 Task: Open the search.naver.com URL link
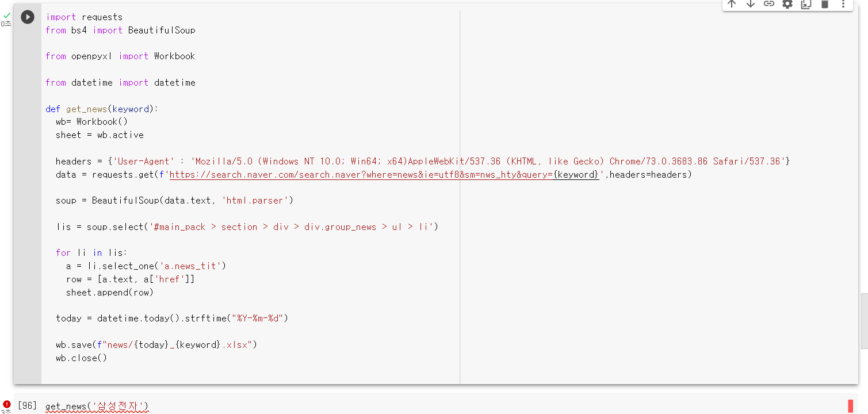click(384, 174)
